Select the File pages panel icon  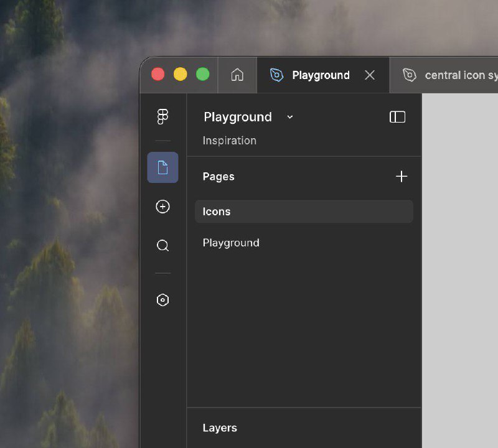pos(162,167)
